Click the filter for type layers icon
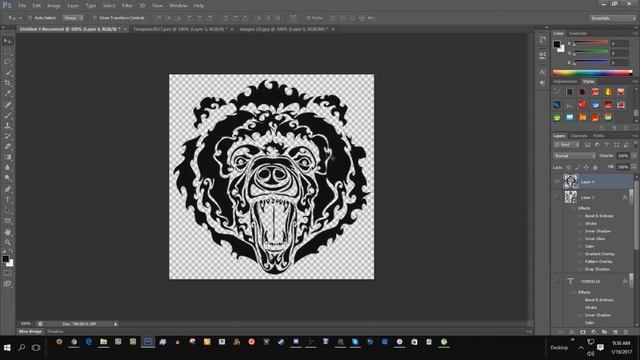Viewport: 640px width, 360px height. point(607,145)
